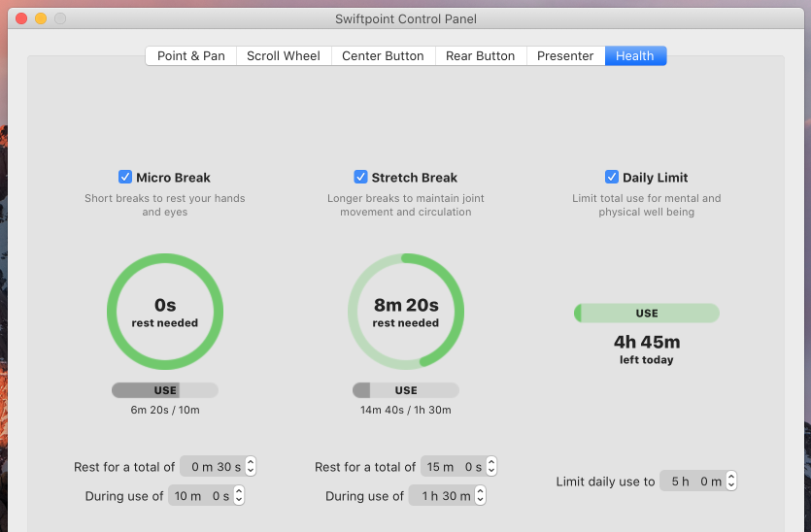Image resolution: width=811 pixels, height=532 pixels.
Task: Click the Micro Break 0s rest ring
Action: click(x=165, y=312)
